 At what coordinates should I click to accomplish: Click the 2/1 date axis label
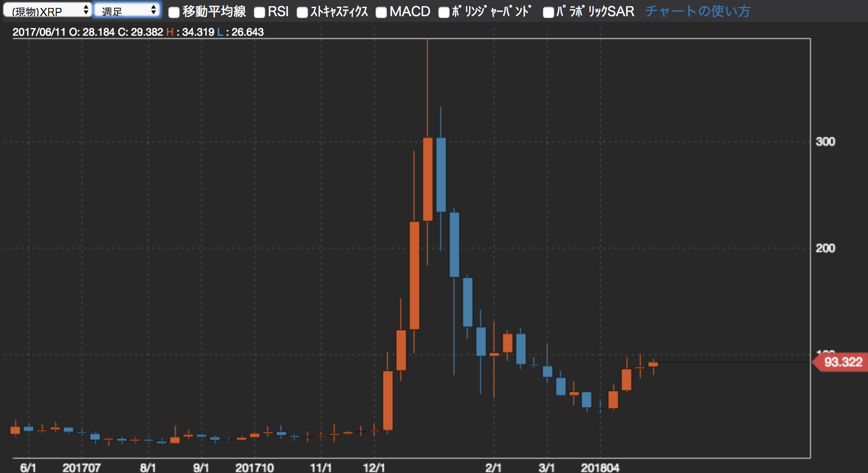pos(494,468)
